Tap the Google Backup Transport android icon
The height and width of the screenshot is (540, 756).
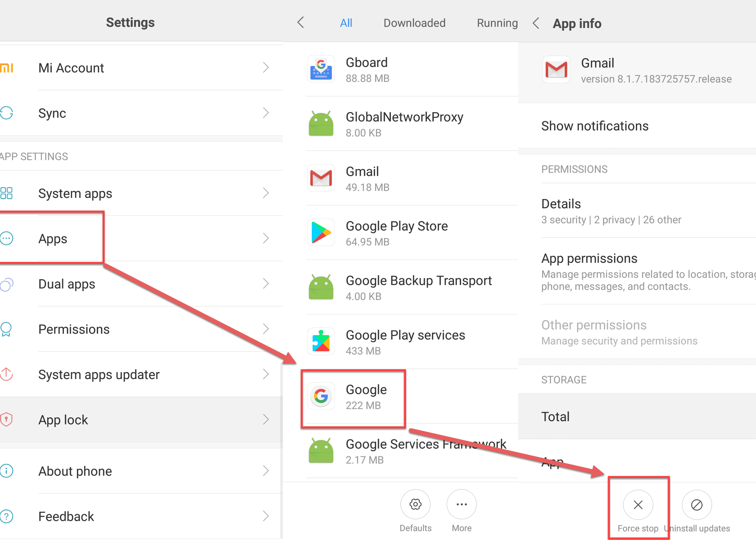tap(321, 287)
